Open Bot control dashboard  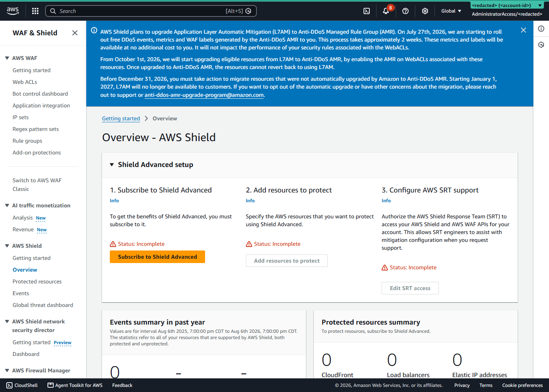[x=40, y=94]
